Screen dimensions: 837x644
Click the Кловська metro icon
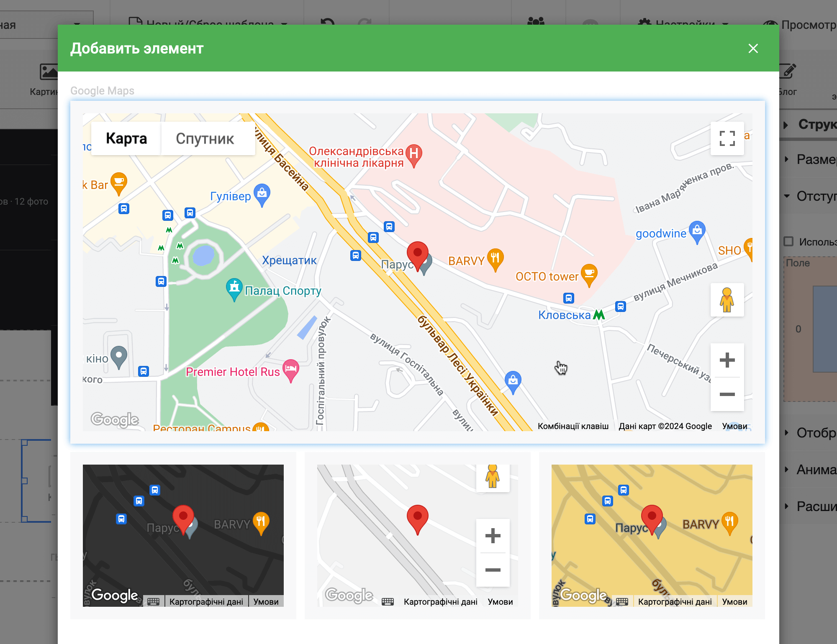599,314
